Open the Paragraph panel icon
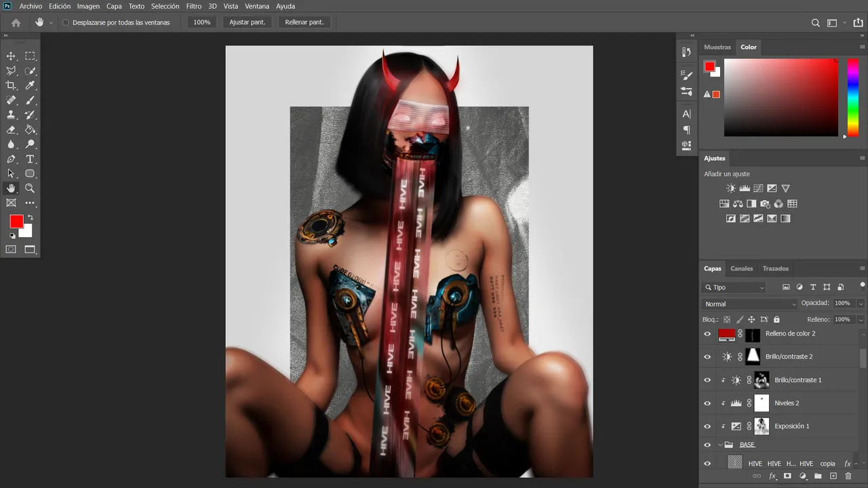 (x=686, y=129)
